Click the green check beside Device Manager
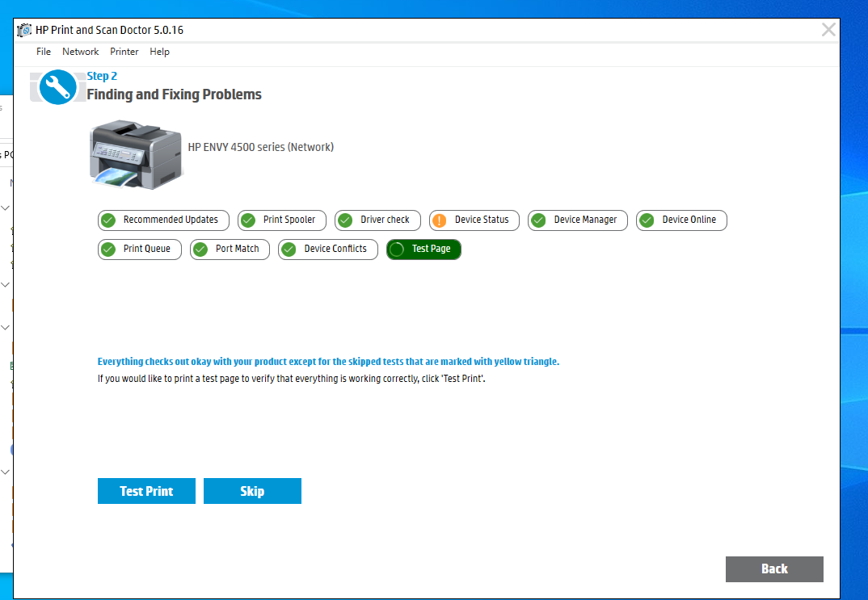The width and height of the screenshot is (868, 600). 538,220
